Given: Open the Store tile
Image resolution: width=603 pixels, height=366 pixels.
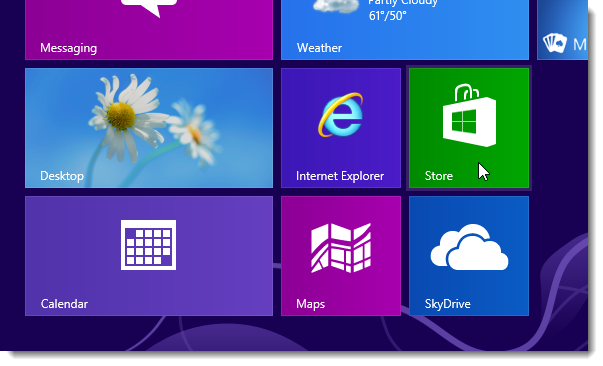Looking at the screenshot, I should click(469, 128).
